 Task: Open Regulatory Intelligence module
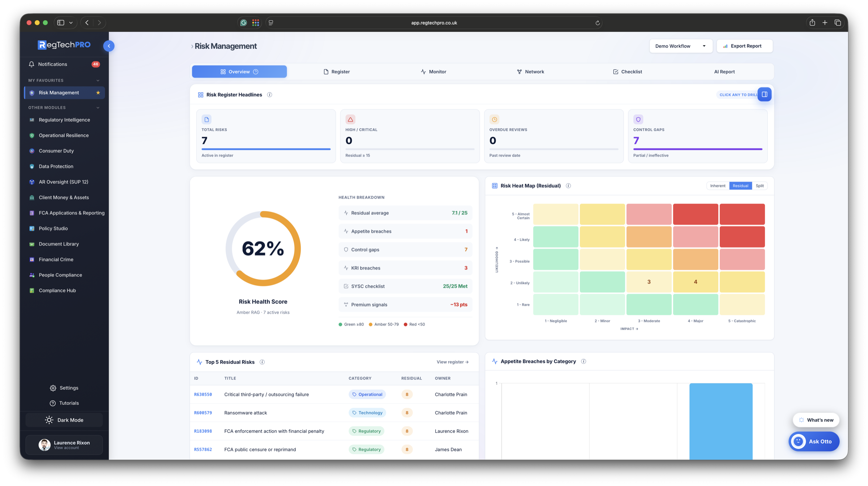coord(64,120)
